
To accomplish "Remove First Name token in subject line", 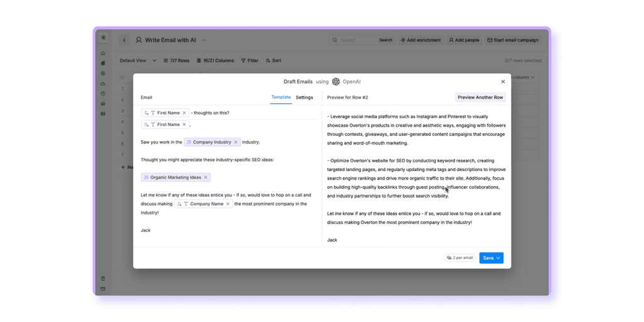I will coord(184,113).
